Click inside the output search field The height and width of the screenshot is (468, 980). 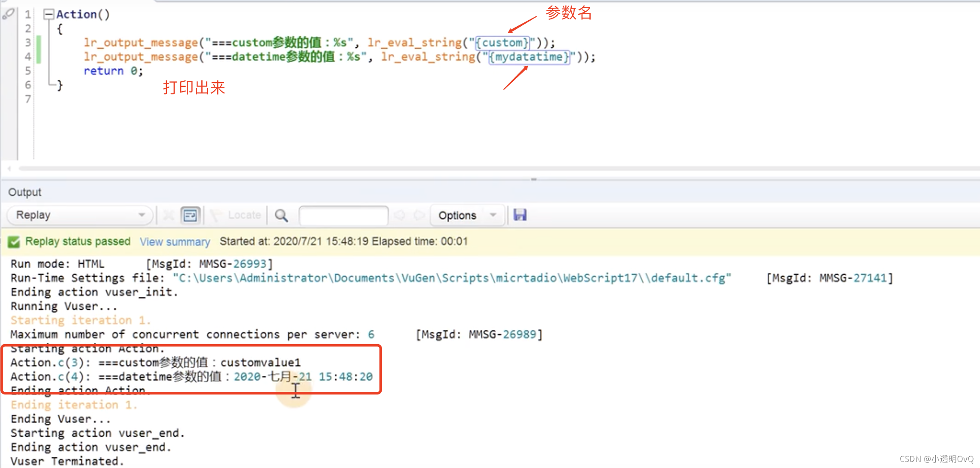[343, 215]
